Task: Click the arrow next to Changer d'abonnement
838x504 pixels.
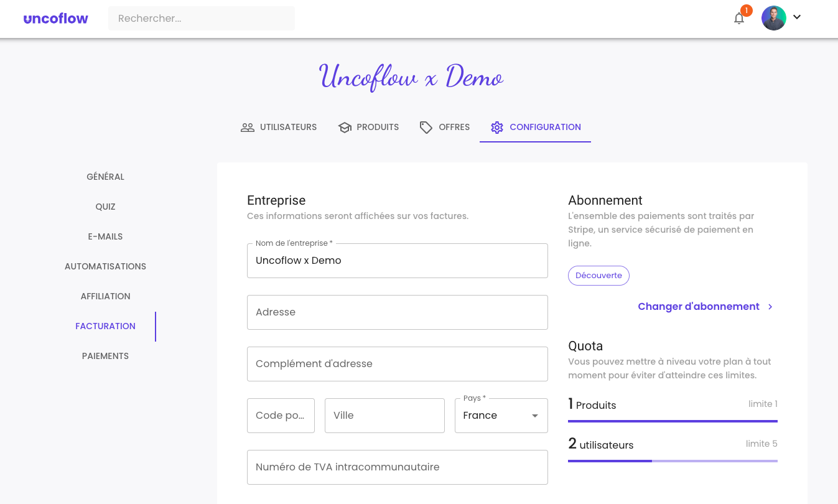Action: 770,307
